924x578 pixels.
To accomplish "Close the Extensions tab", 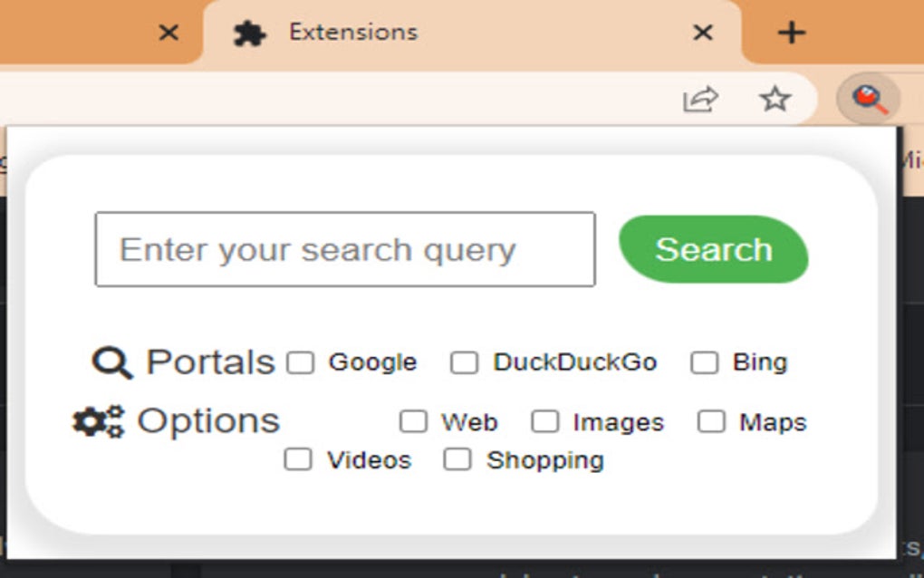I will pos(703,33).
